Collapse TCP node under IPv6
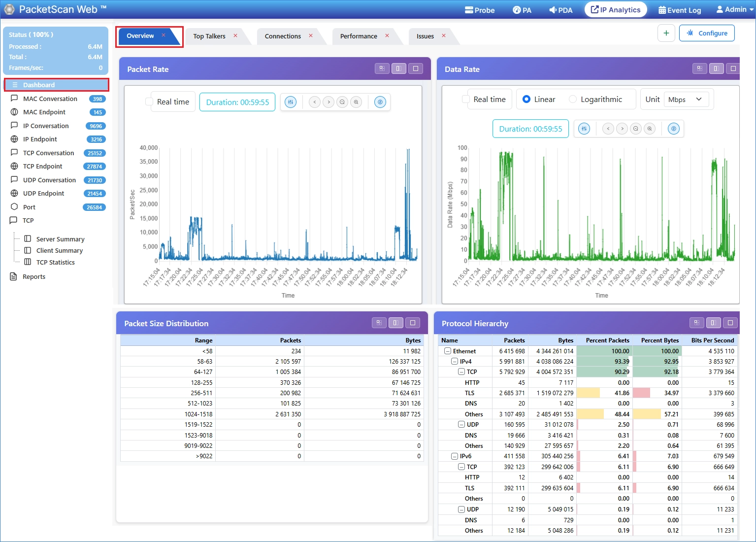Screen dimensions: 756x542 point(461,467)
